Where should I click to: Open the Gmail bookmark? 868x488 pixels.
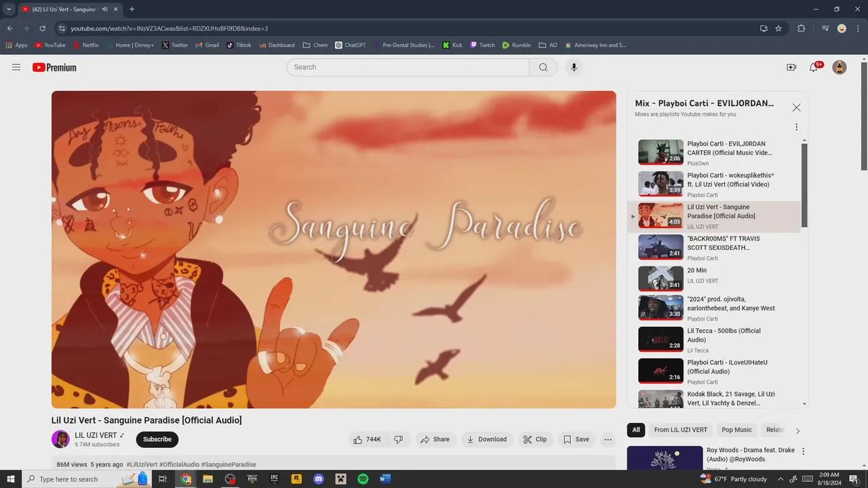tap(207, 45)
